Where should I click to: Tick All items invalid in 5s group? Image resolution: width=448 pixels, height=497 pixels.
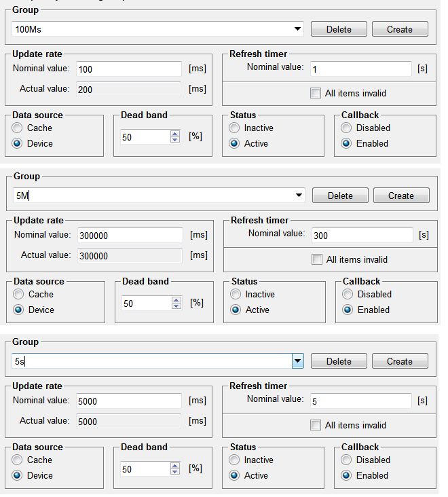316,425
